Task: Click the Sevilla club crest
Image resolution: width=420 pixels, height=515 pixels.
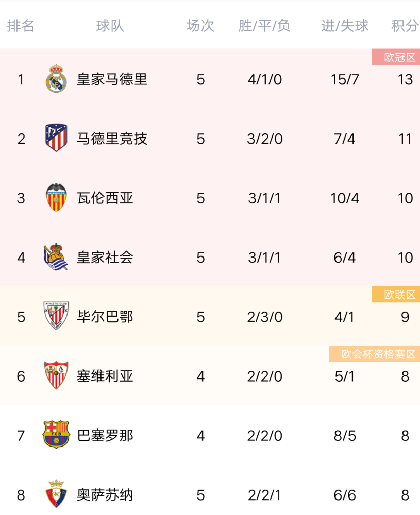Action: (x=56, y=375)
